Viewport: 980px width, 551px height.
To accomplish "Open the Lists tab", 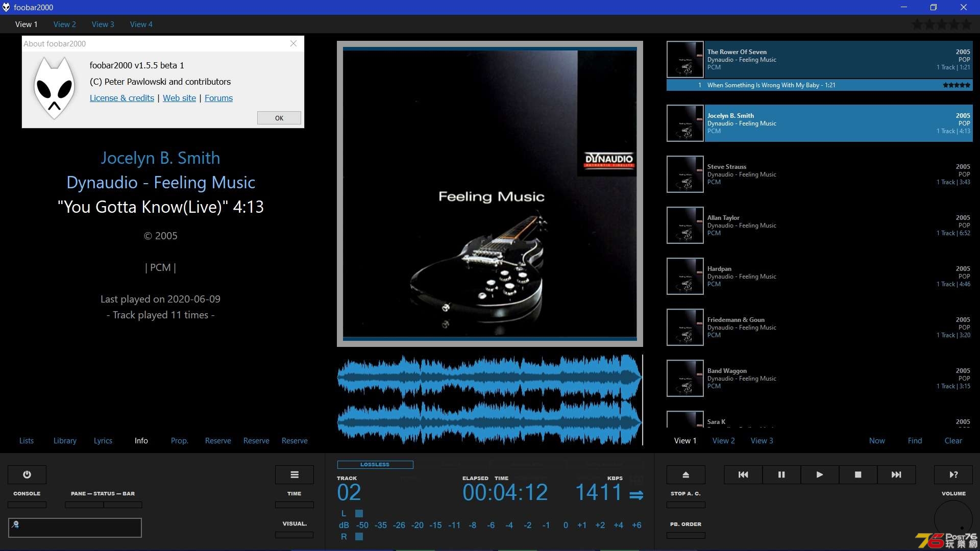I will 27,440.
